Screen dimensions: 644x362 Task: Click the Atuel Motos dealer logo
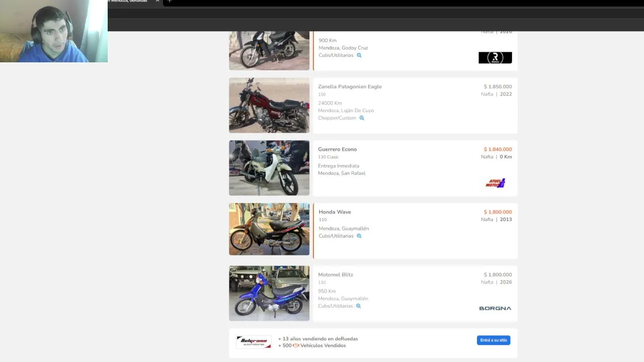point(495,183)
